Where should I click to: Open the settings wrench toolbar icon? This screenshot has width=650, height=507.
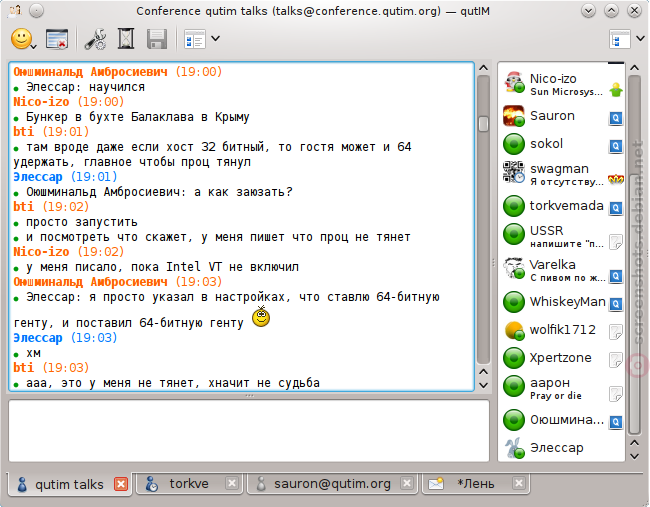95,39
